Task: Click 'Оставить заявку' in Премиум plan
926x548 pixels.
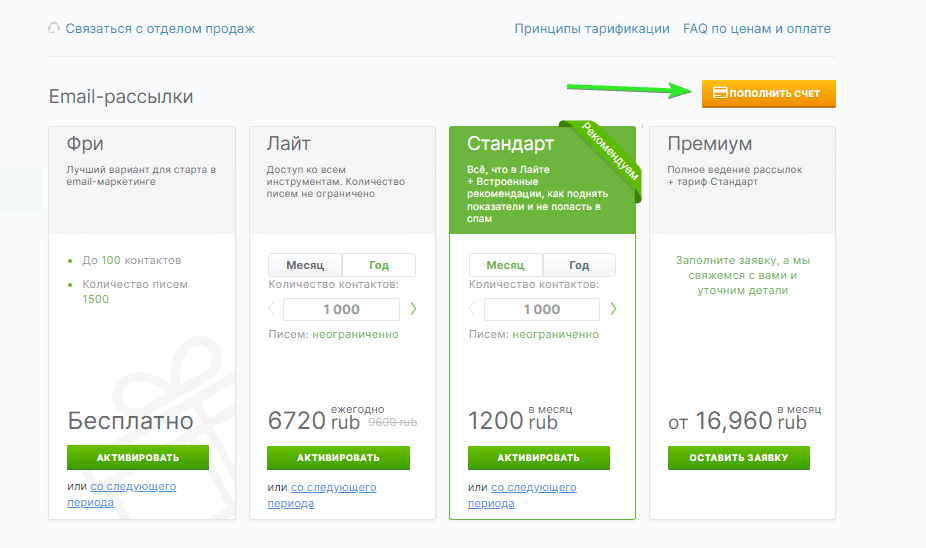Action: tap(739, 458)
